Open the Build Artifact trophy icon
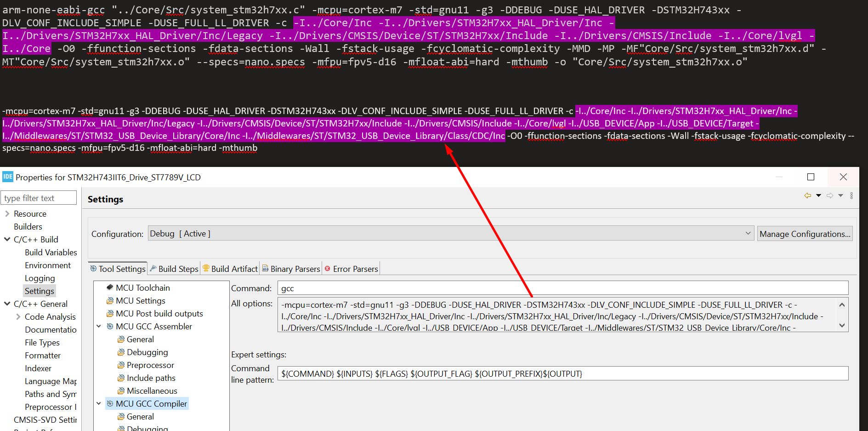 pos(208,269)
